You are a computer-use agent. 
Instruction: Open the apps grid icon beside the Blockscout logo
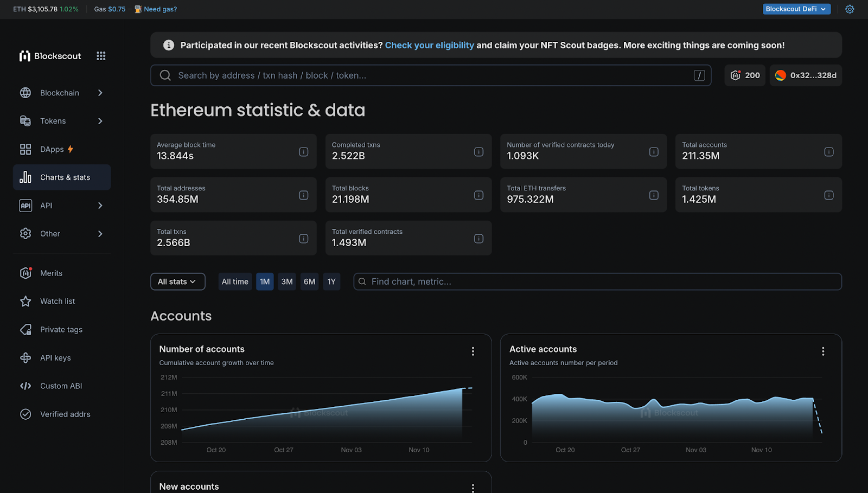click(101, 56)
